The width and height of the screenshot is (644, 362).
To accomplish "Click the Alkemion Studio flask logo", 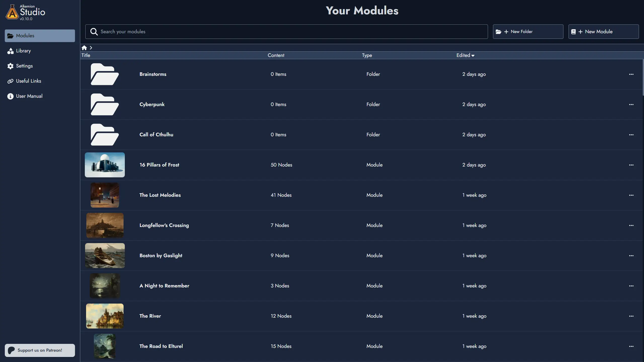I will point(12,12).
